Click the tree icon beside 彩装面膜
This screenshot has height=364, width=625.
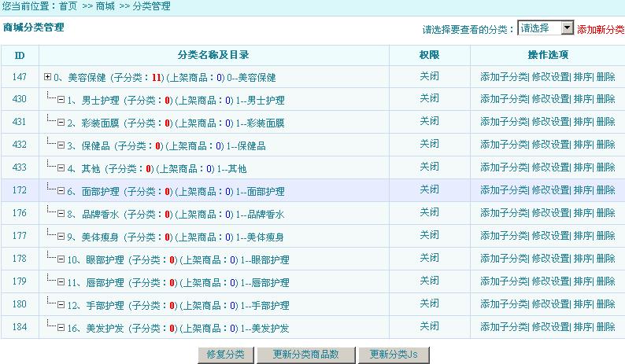[61, 123]
